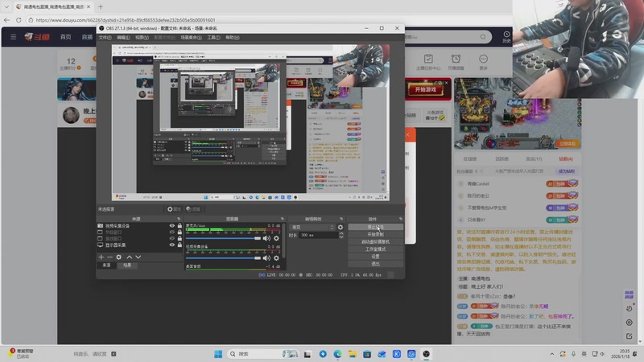The image size is (644, 362).
Task: Go to Douyu 首页 nav link
Action: coord(66,37)
